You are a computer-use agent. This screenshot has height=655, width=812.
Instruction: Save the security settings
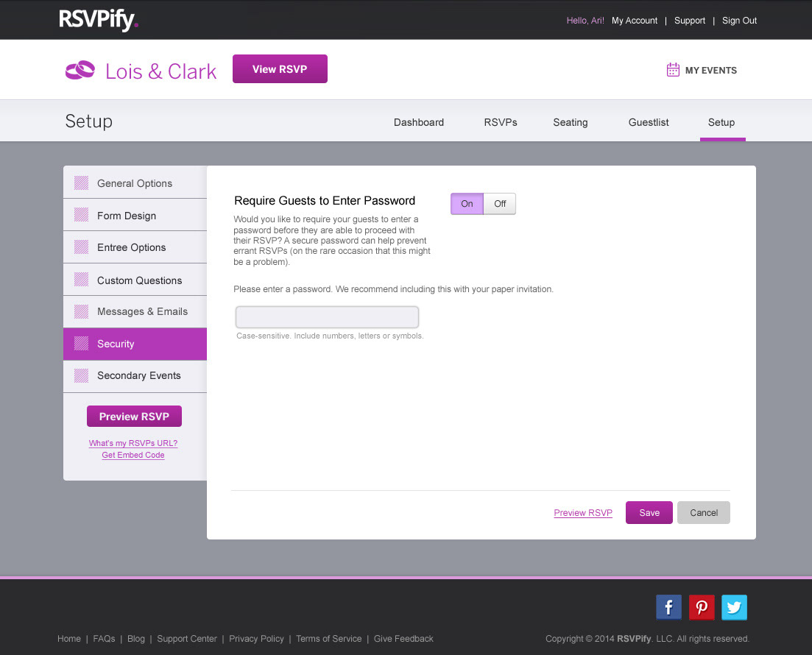click(649, 513)
